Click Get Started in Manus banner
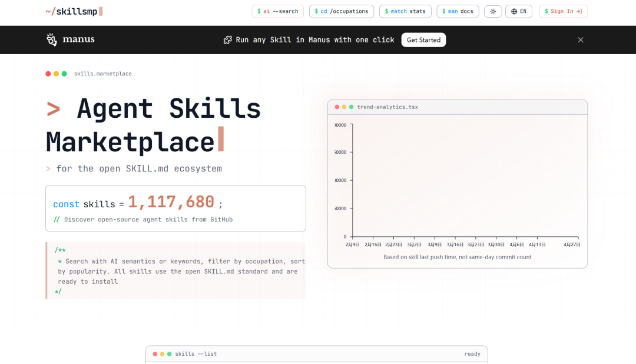Screen dimensions: 636x364 [x=423, y=40]
